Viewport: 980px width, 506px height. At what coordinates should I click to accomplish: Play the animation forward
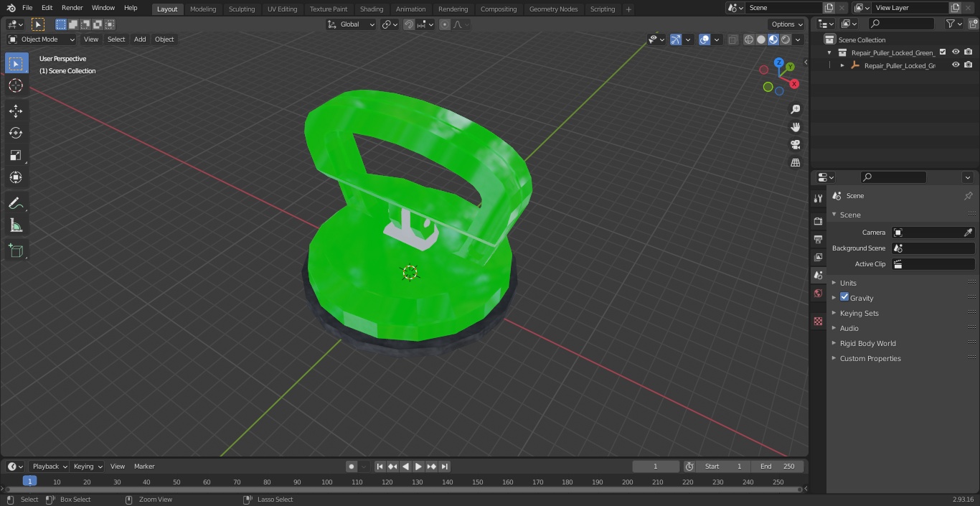tap(418, 467)
